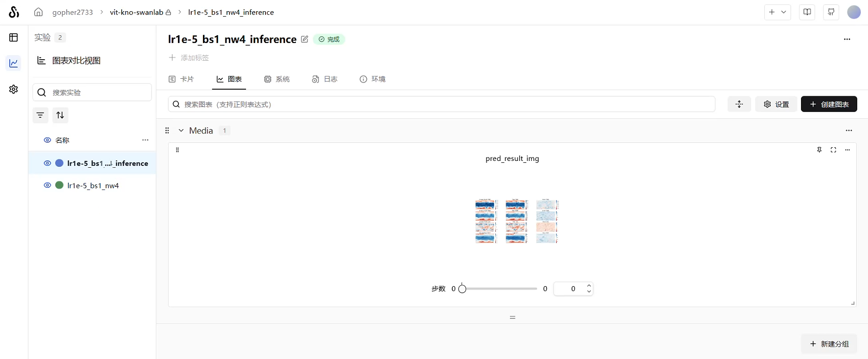Click the 步数 step slider handle
Screen dimensions: 868x359
click(x=462, y=289)
